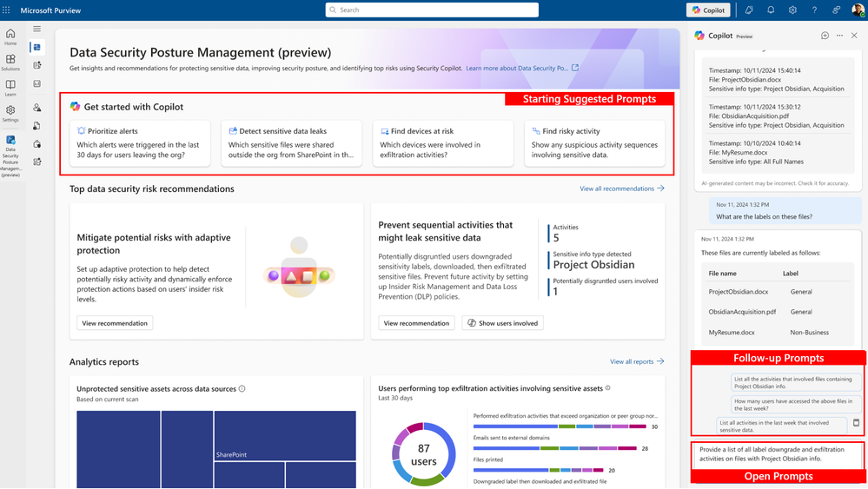Click the prompt book icon beside follow-ups
The image size is (868, 489).
(x=857, y=423)
